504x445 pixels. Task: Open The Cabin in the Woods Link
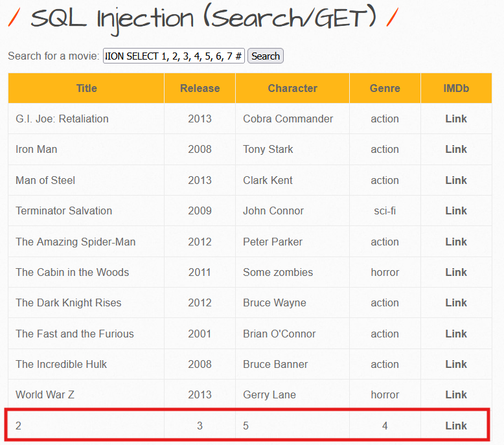(456, 272)
